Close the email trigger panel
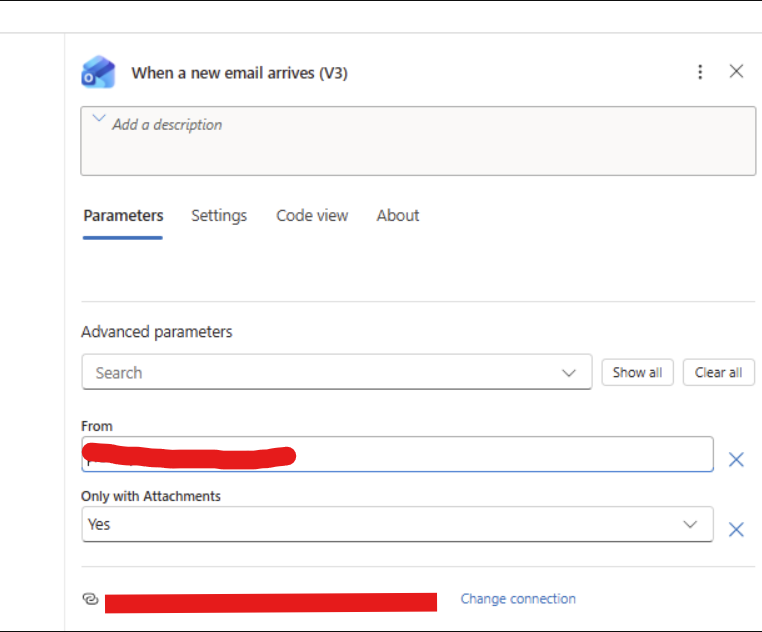This screenshot has height=632, width=762. 736,71
